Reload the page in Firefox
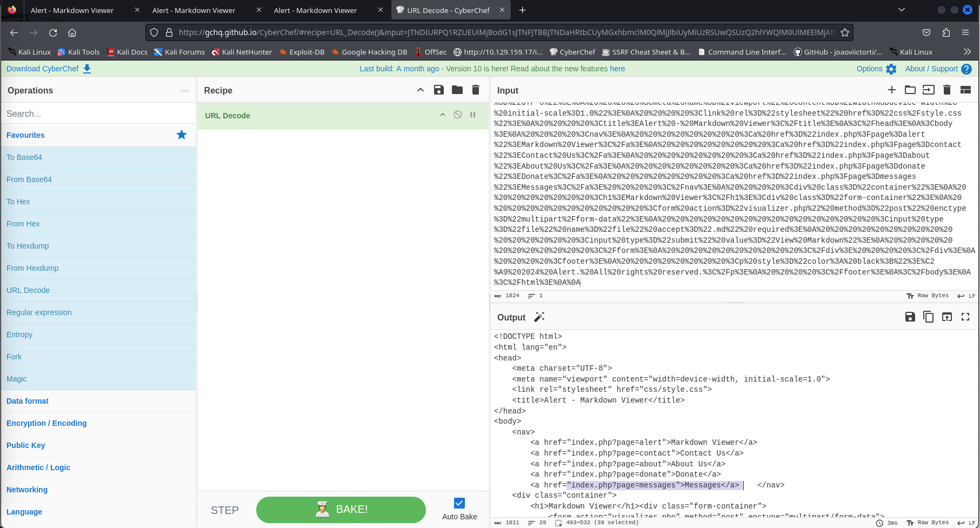Screen dimensions: 980x528 (53, 32)
